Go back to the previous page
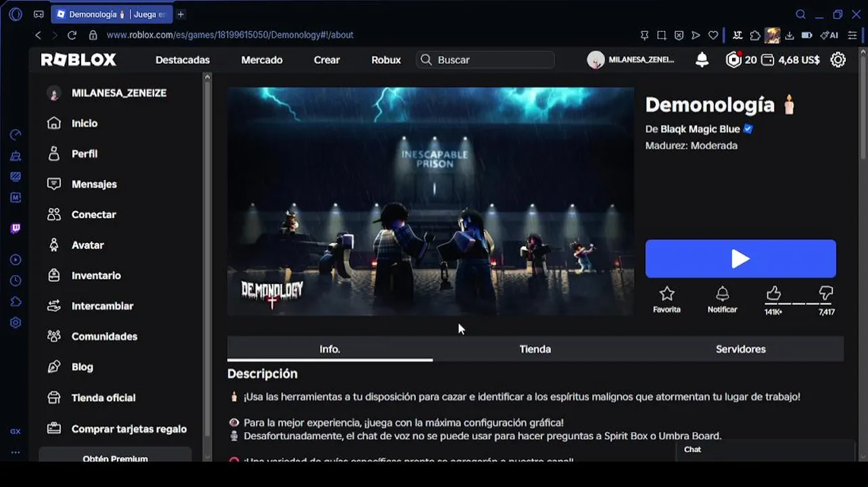The height and width of the screenshot is (487, 868). 38,35
